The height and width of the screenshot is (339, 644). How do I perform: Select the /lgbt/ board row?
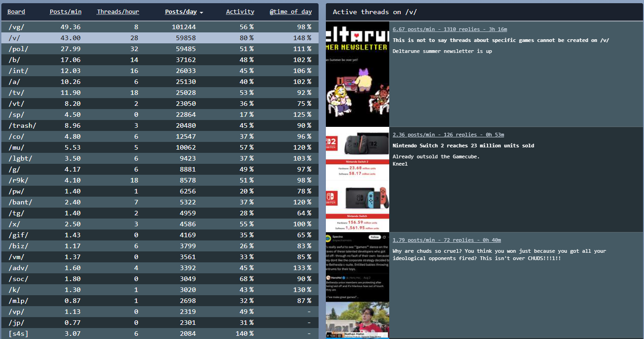pos(160,158)
